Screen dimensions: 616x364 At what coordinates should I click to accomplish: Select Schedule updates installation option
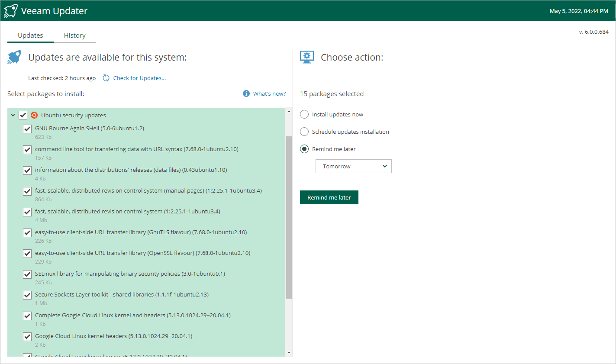pyautogui.click(x=304, y=132)
